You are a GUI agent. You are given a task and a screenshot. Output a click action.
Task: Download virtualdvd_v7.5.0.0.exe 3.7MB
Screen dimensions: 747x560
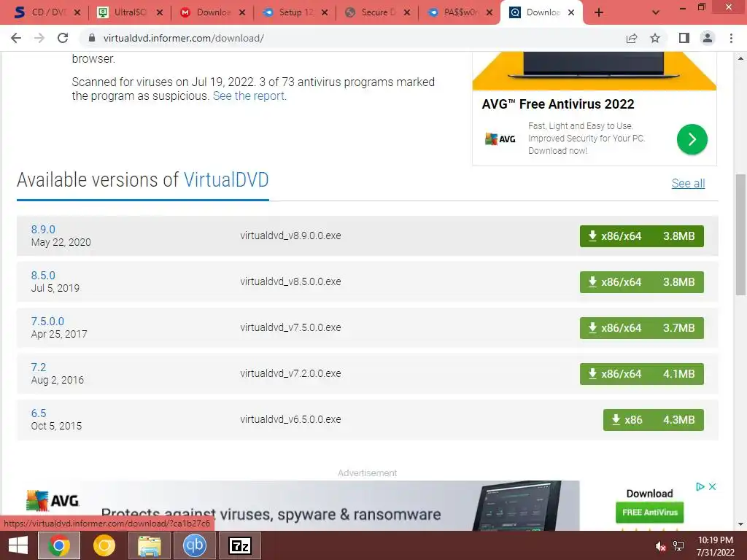tap(641, 328)
